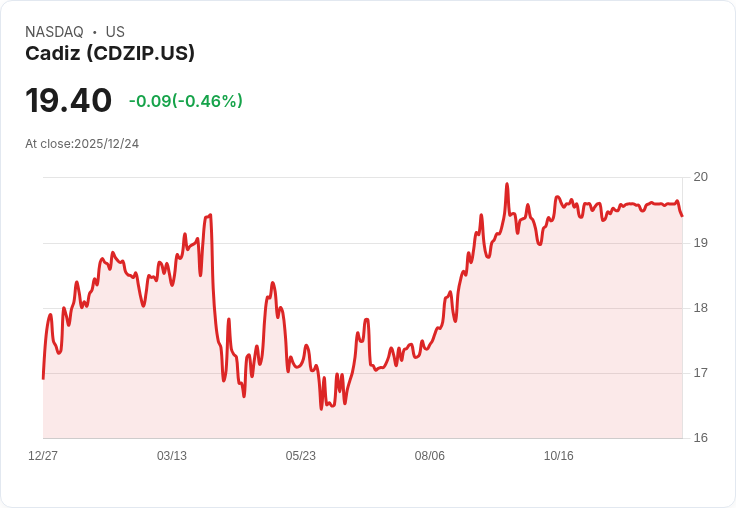Click the NASDAQ exchange label
This screenshot has height=508, width=736.
point(54,32)
